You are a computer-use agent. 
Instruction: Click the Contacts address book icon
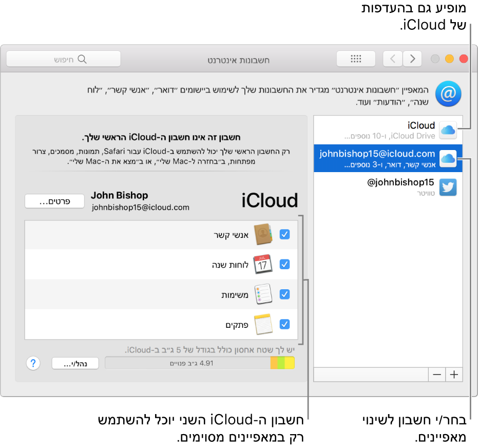(x=263, y=234)
